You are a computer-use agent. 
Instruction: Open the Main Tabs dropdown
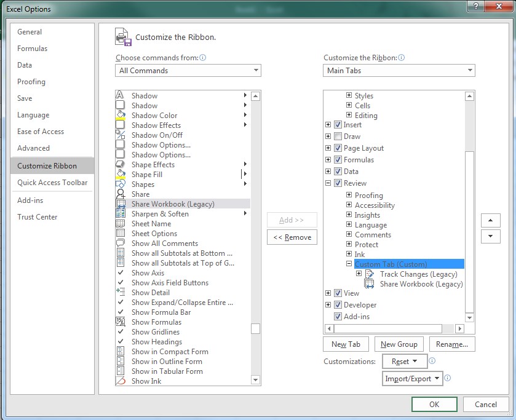[x=399, y=71]
